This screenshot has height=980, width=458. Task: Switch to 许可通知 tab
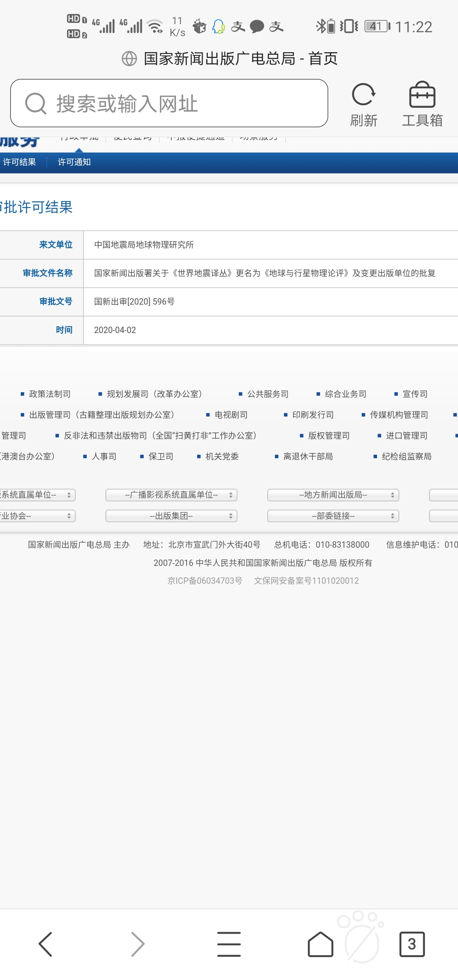(x=74, y=162)
